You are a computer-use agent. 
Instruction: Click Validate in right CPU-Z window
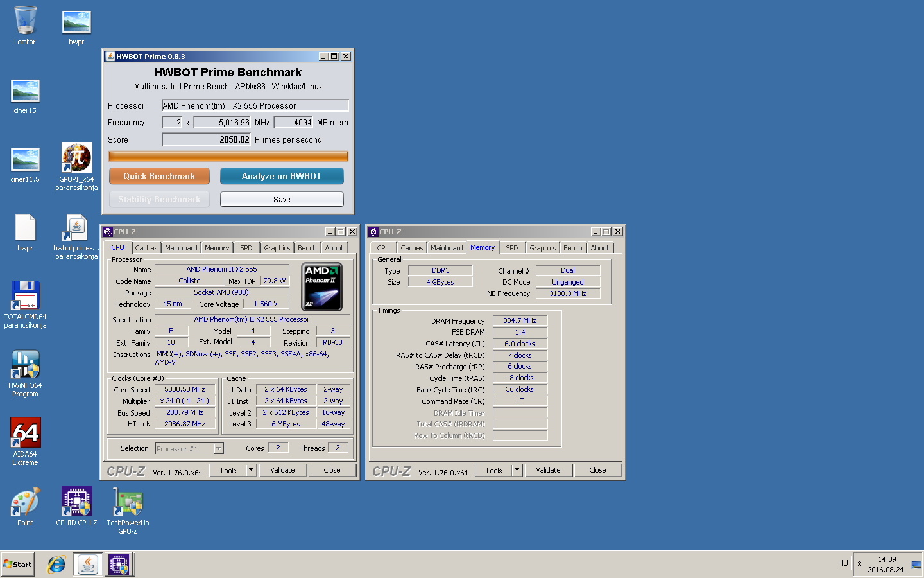[548, 470]
